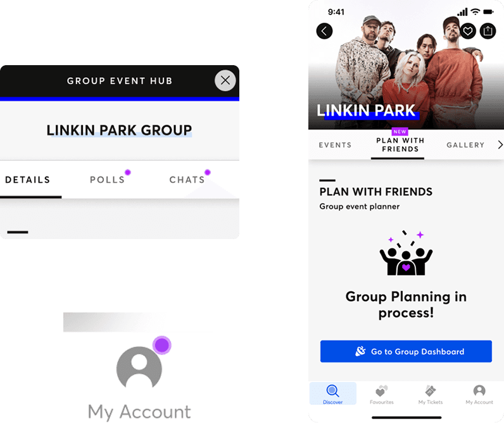Open Favourites in bottom navigation
504x444 pixels.
[381, 395]
